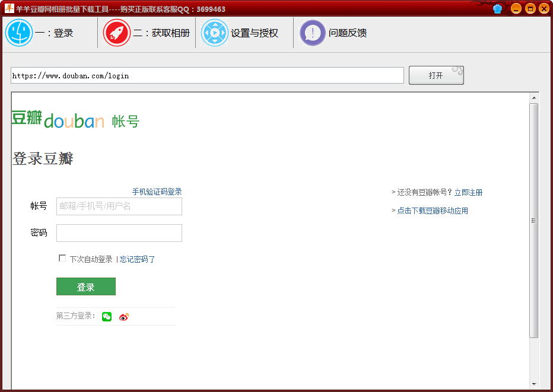This screenshot has height=392, width=553.
Task: Close the window
Action: pyautogui.click(x=544, y=8)
